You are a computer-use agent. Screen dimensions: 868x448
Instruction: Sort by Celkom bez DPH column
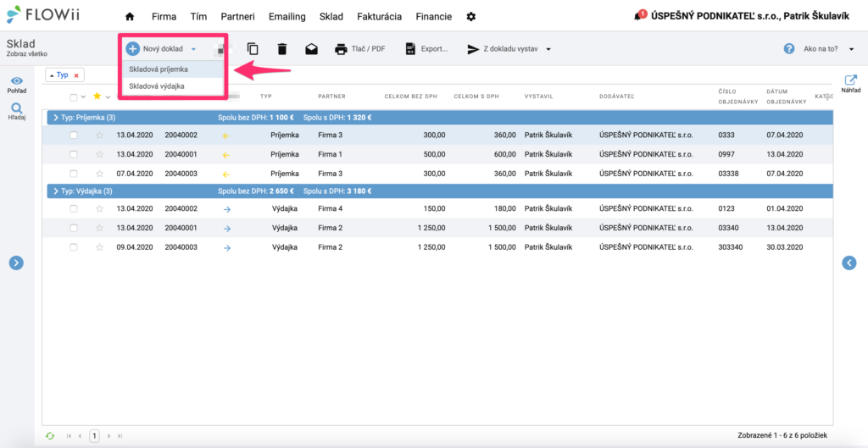point(411,97)
